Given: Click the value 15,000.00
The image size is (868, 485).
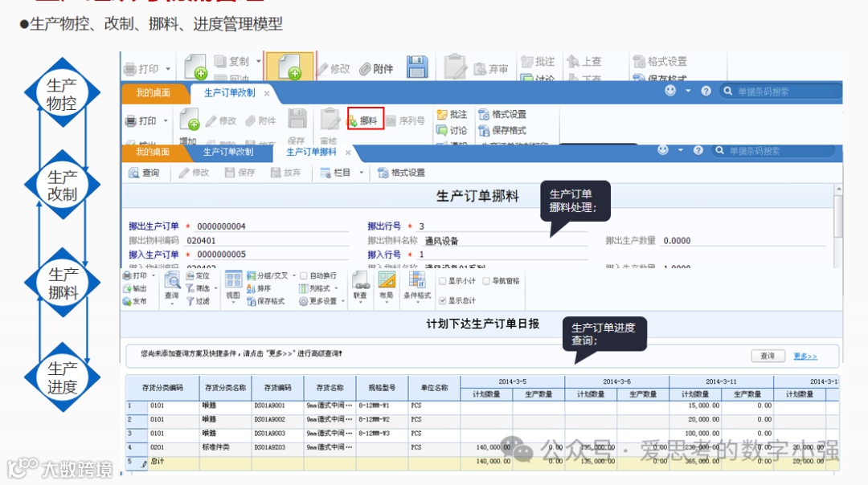Looking at the screenshot, I should pos(703,406).
